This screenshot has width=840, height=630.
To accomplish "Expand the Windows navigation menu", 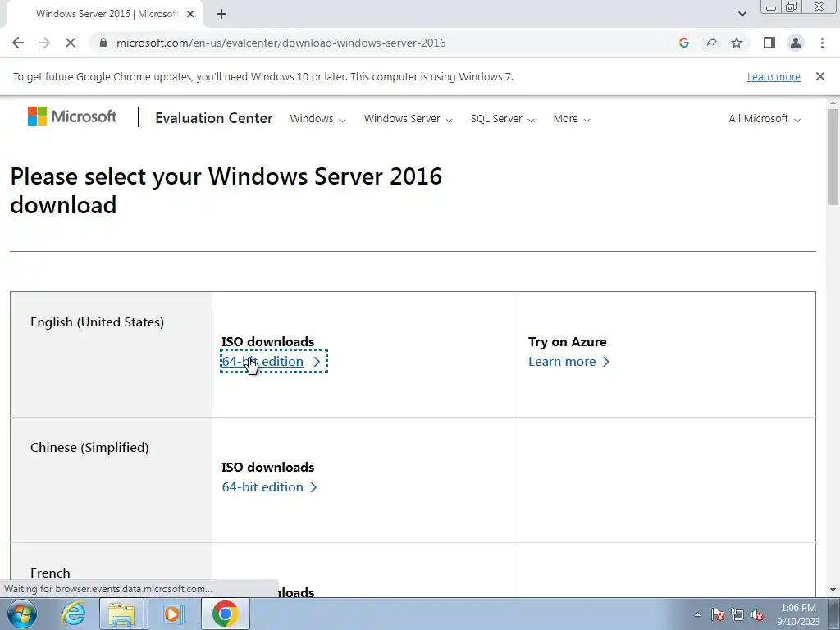I will pyautogui.click(x=317, y=119).
